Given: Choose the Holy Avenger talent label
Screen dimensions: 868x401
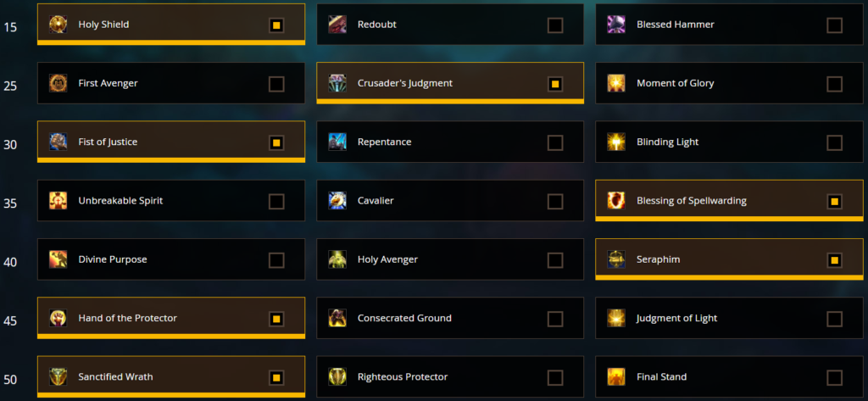Looking at the screenshot, I should [387, 259].
